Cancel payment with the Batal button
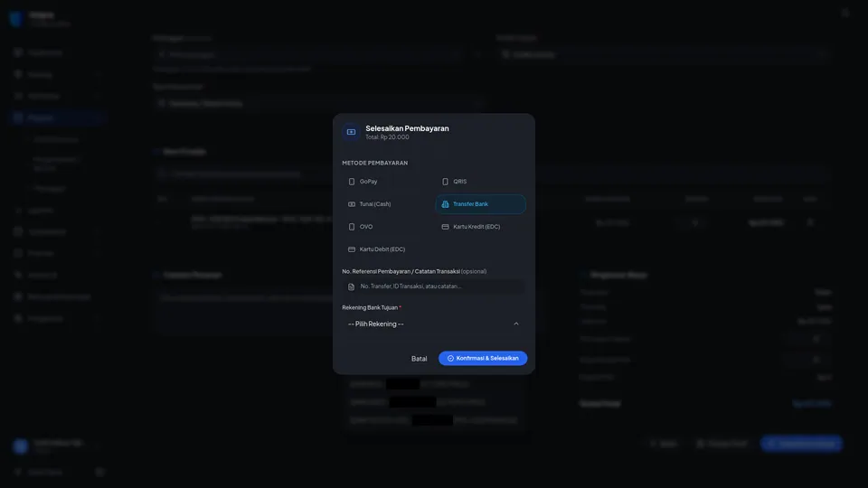 click(419, 359)
